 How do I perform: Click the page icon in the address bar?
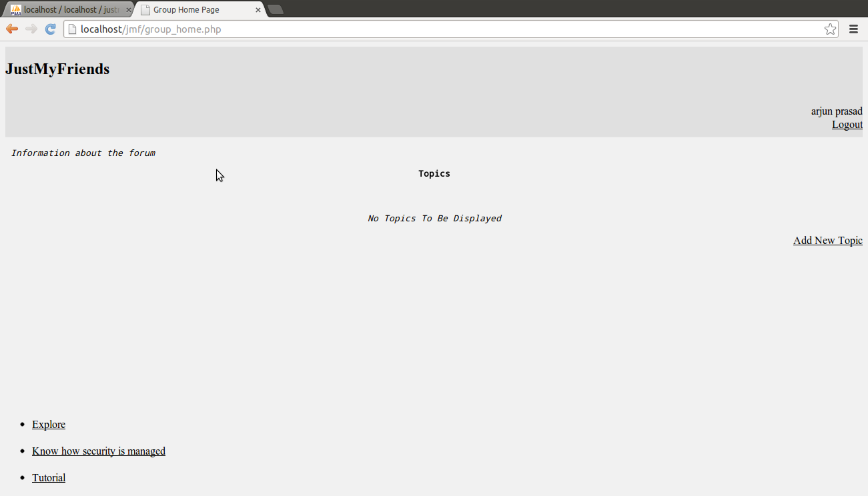(73, 29)
